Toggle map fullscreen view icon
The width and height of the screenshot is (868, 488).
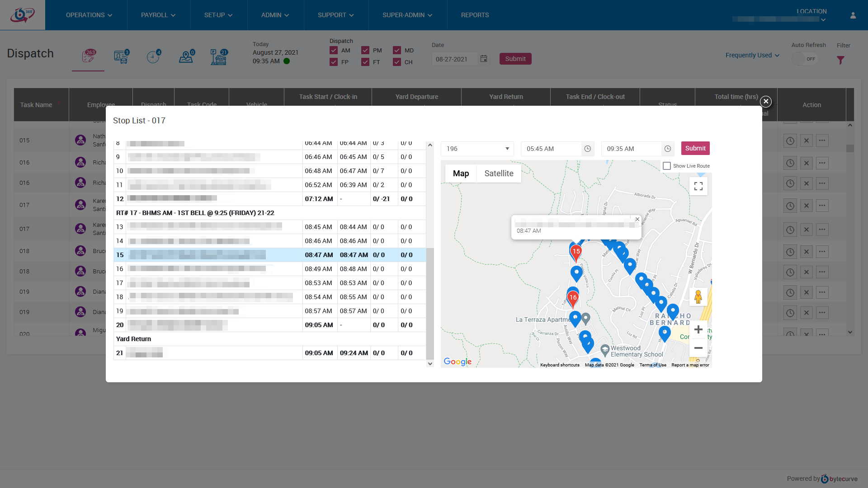[x=698, y=186]
